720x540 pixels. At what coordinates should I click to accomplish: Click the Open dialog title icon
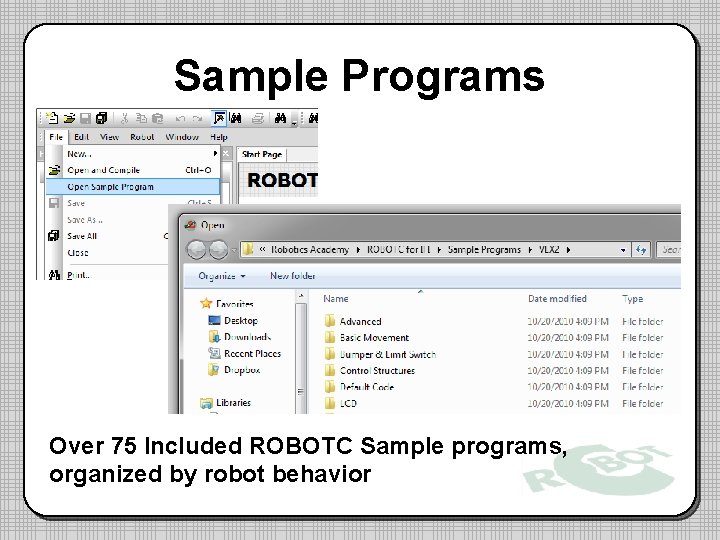(x=190, y=225)
